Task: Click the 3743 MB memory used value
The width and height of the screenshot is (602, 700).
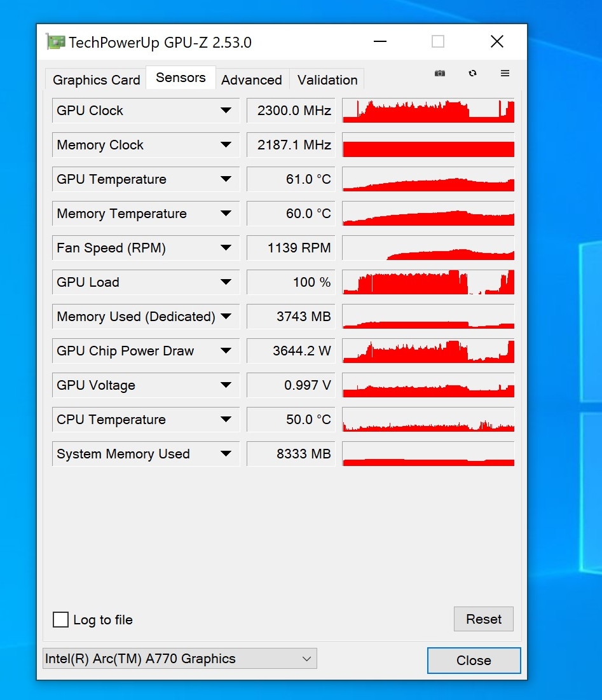Action: click(291, 317)
